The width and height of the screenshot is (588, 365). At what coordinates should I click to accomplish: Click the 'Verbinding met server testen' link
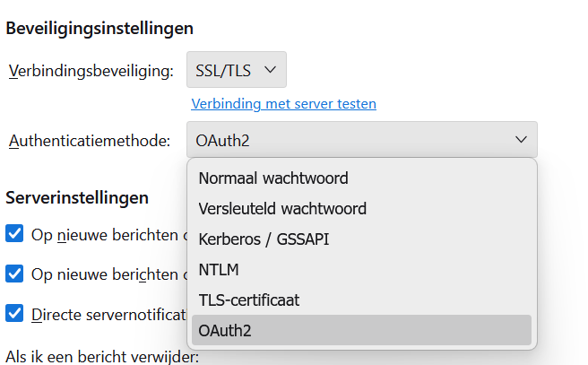pyautogui.click(x=283, y=104)
